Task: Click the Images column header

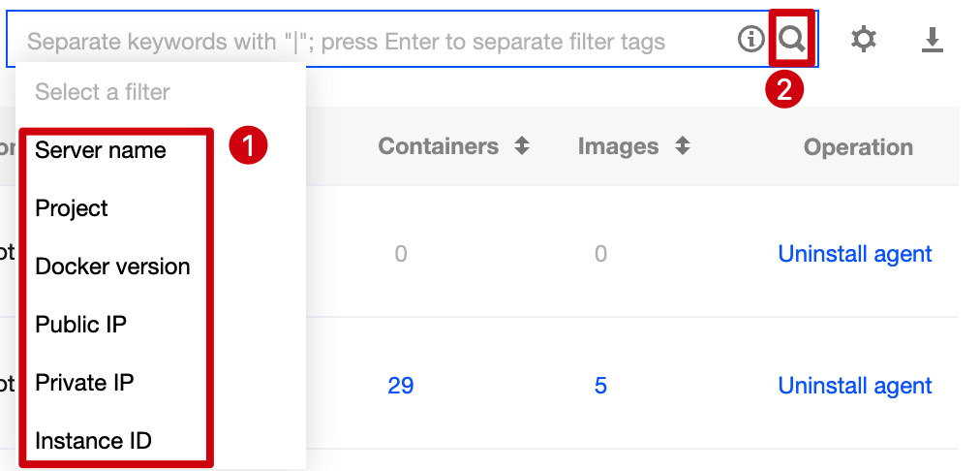Action: (x=618, y=147)
